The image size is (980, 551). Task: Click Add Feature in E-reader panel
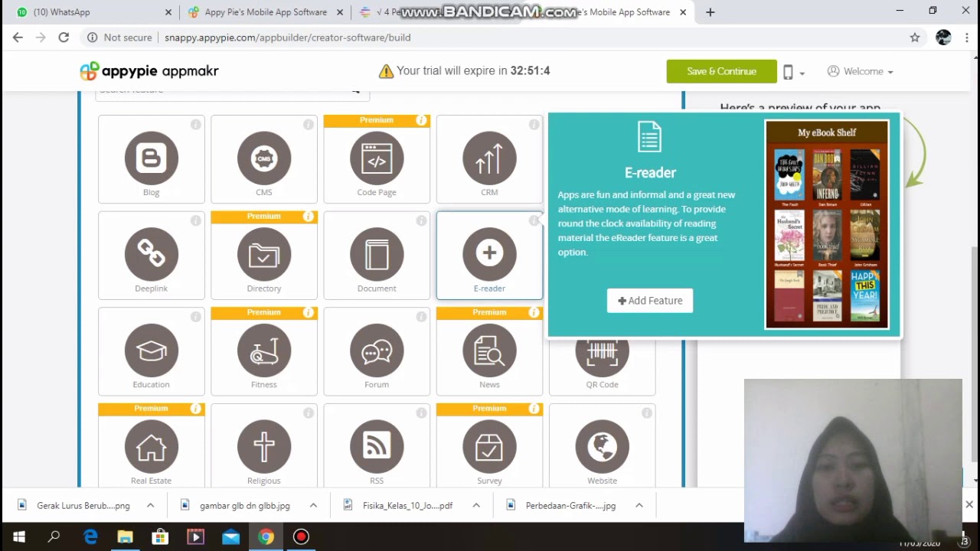650,301
